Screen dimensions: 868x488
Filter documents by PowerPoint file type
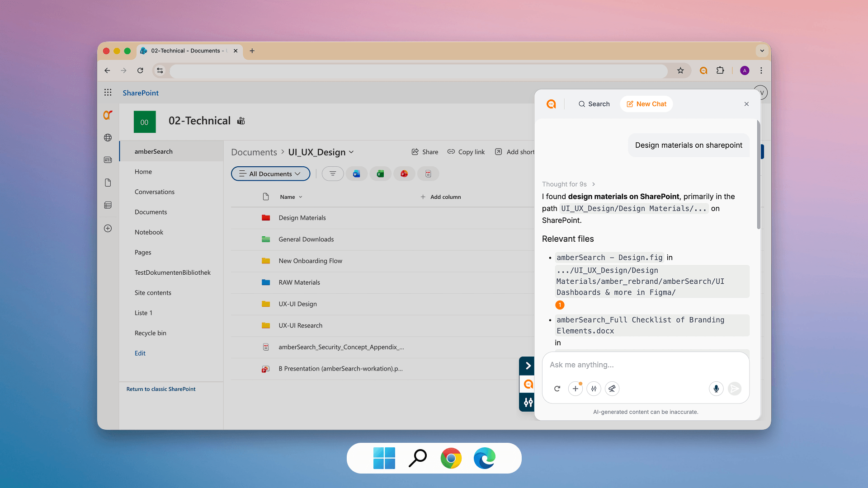click(x=404, y=174)
